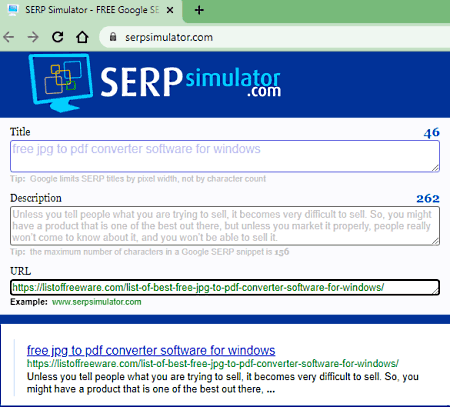
Task: Open the preview title link in SERP result
Action: (151, 350)
